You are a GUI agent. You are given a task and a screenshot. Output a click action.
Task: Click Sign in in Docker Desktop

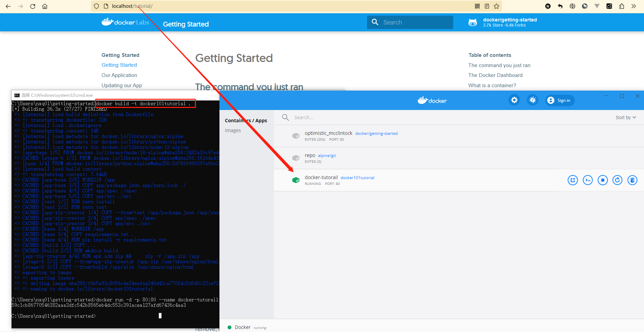(x=560, y=100)
